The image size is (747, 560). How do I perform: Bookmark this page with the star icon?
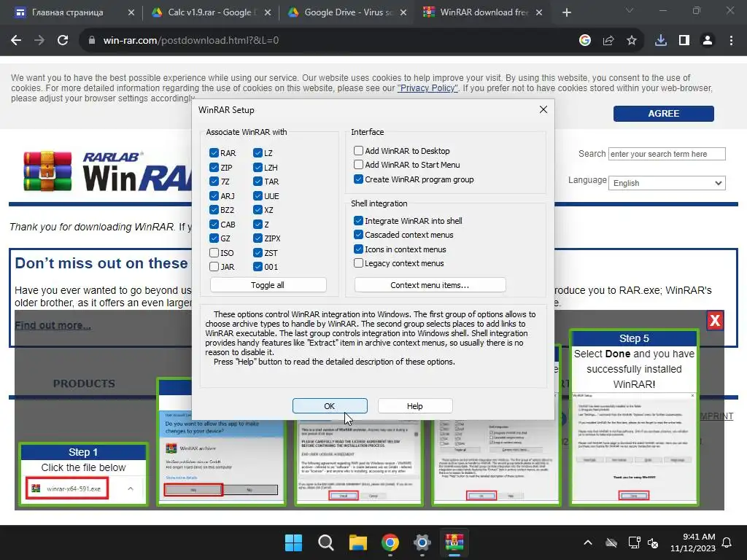[632, 41]
